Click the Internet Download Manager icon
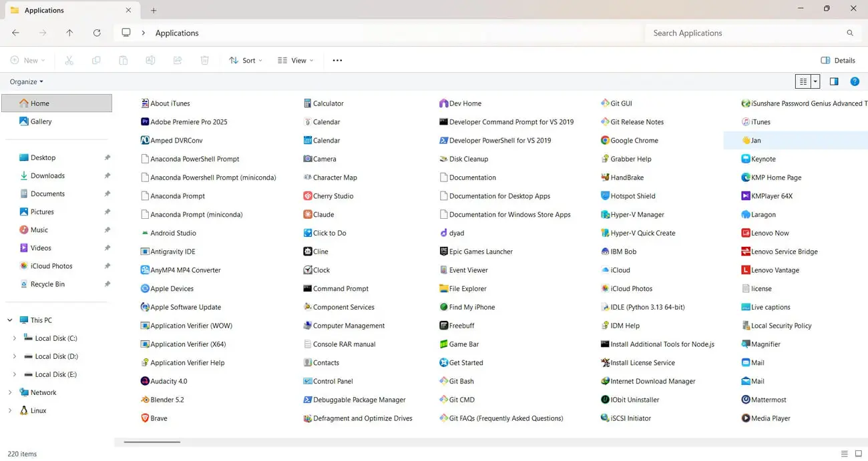The image size is (868, 461). tap(605, 382)
